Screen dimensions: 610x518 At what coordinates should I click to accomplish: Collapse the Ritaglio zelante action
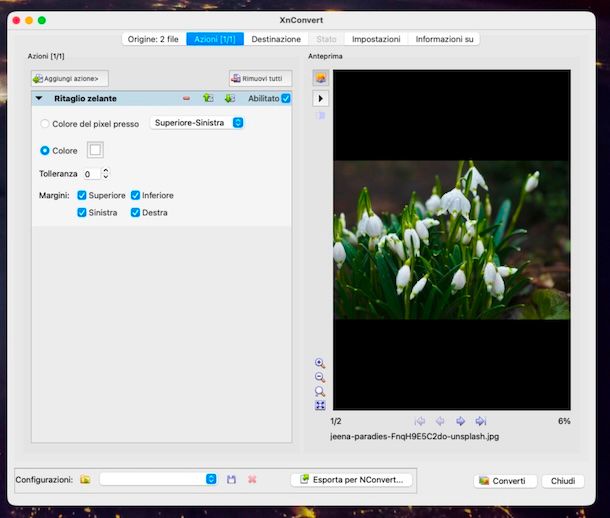pos(39,98)
